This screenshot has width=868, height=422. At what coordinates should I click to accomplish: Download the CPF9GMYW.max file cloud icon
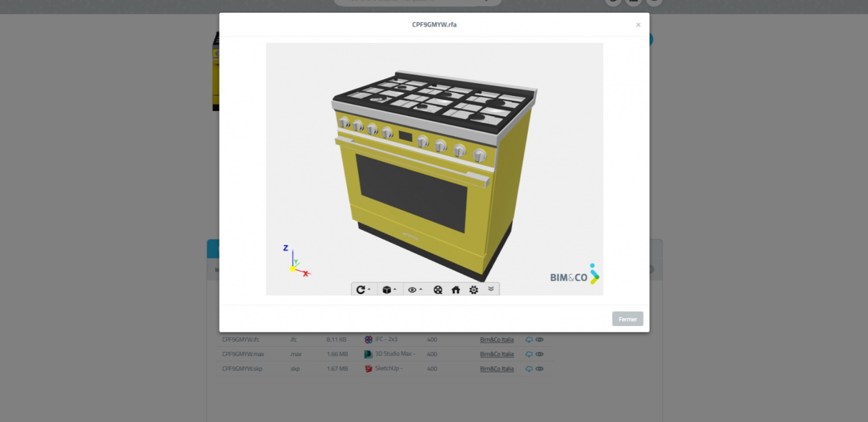pos(529,354)
